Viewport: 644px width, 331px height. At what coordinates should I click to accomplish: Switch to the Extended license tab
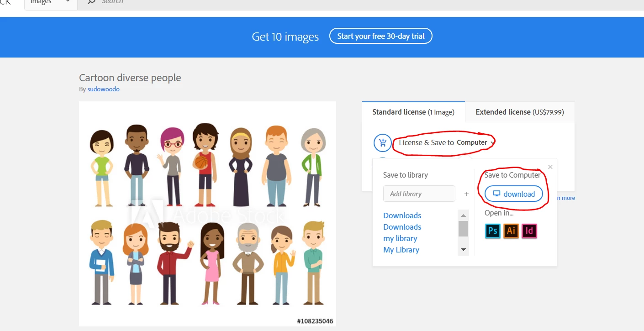tap(520, 112)
